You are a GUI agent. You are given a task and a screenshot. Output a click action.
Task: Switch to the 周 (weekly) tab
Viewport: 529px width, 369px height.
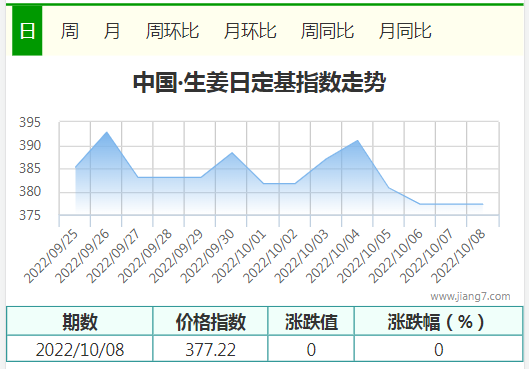(x=69, y=31)
